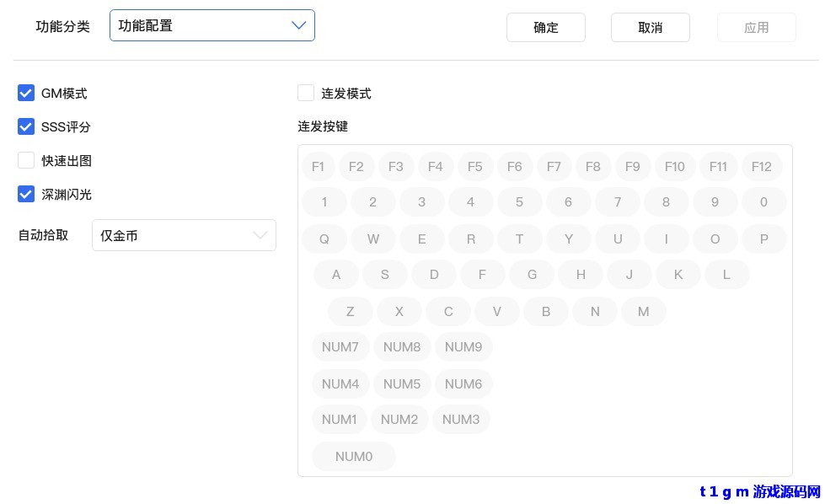Expand the 自动拾取 dropdown showing 仅金币
The width and height of the screenshot is (825, 504).
(184, 235)
